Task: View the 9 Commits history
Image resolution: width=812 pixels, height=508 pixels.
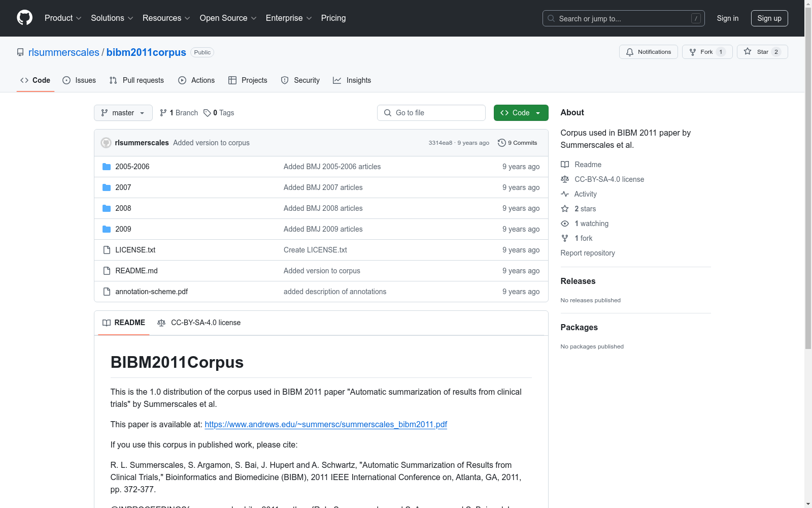Action: click(518, 143)
